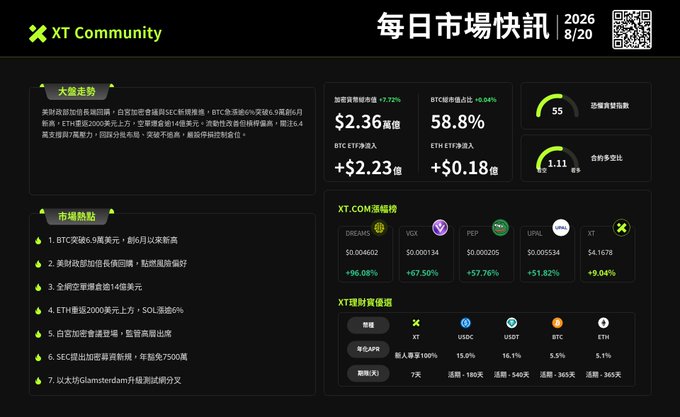This screenshot has height=417, width=680.
Task: Click the 期限(天) pill button
Action: click(x=368, y=373)
